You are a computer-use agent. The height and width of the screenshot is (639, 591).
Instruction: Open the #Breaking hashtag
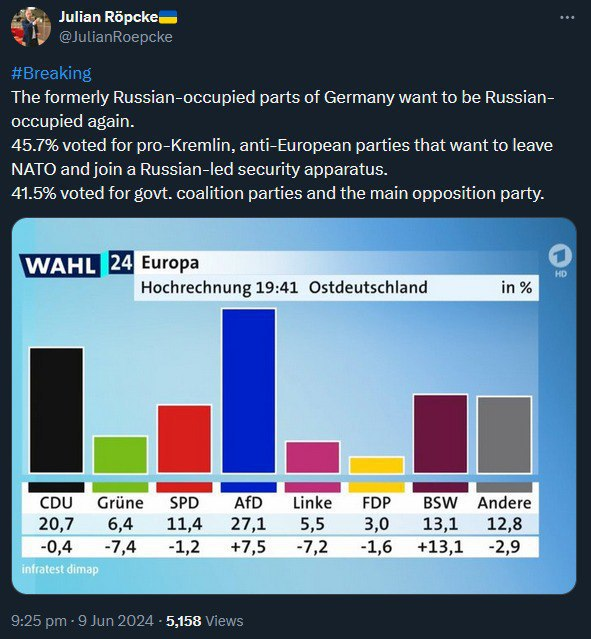pyautogui.click(x=51, y=73)
